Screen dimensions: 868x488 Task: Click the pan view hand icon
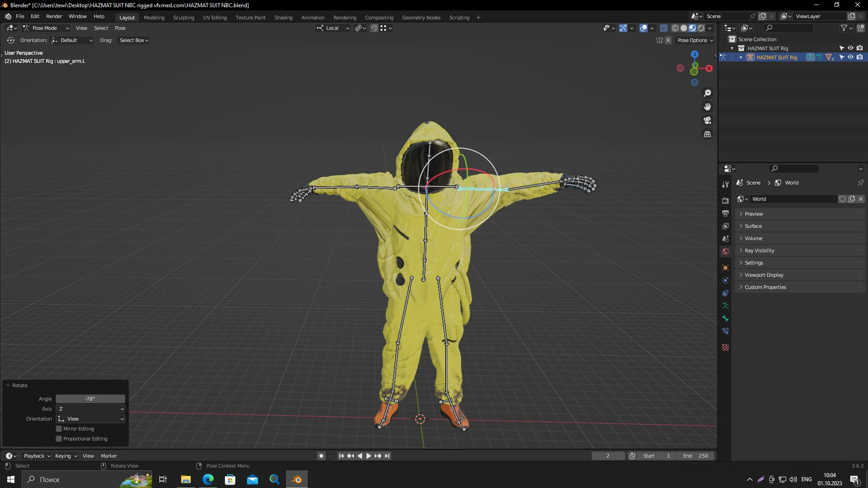(x=707, y=107)
